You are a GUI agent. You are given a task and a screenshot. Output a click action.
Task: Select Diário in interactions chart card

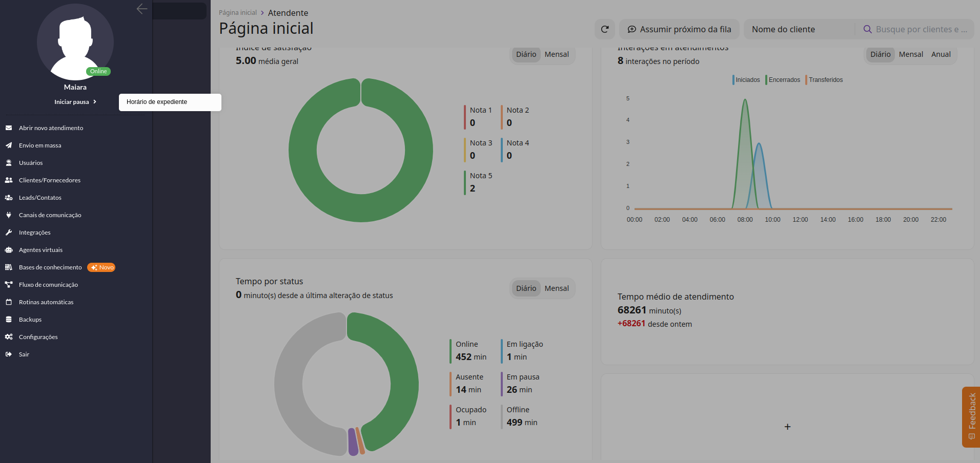(x=880, y=54)
